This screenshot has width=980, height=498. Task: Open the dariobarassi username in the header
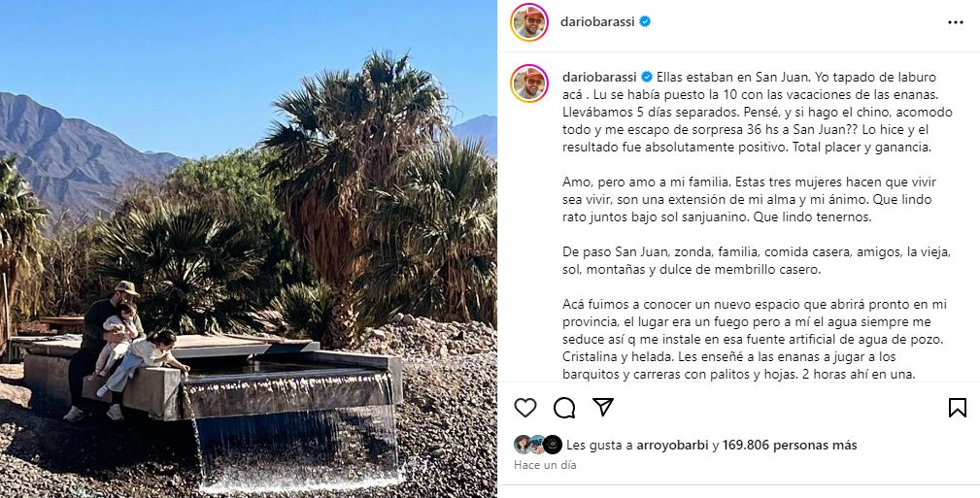tap(597, 22)
